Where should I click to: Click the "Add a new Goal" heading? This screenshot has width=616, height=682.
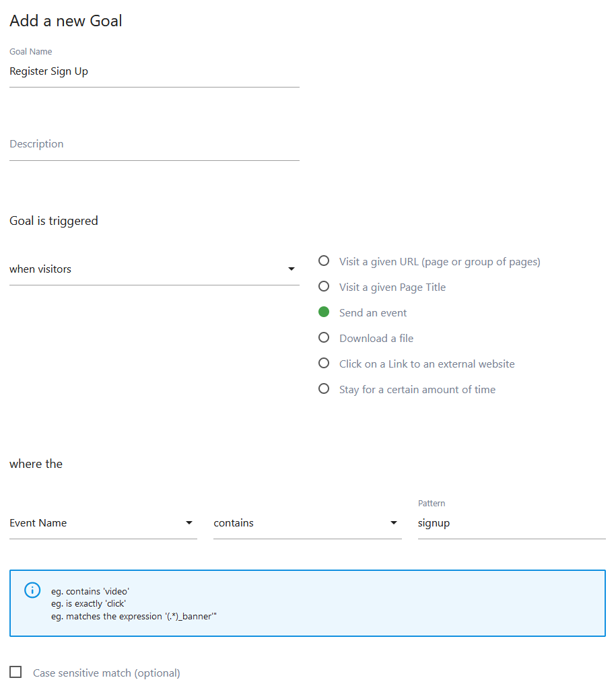pyautogui.click(x=65, y=21)
